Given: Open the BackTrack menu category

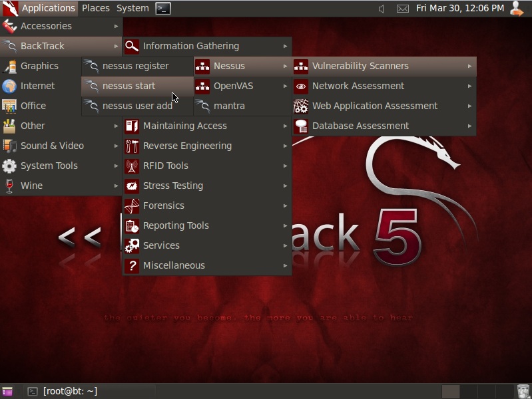Looking at the screenshot, I should click(x=61, y=46).
